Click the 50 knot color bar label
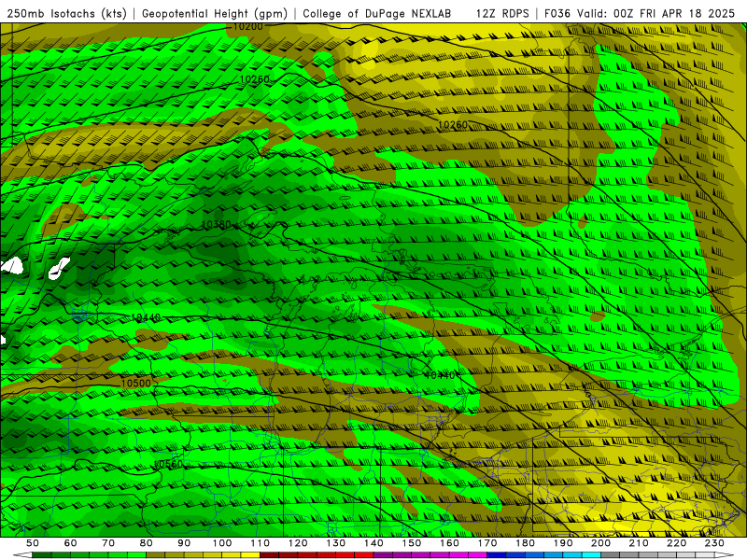Viewport: 747px width, 560px height. tap(32, 543)
